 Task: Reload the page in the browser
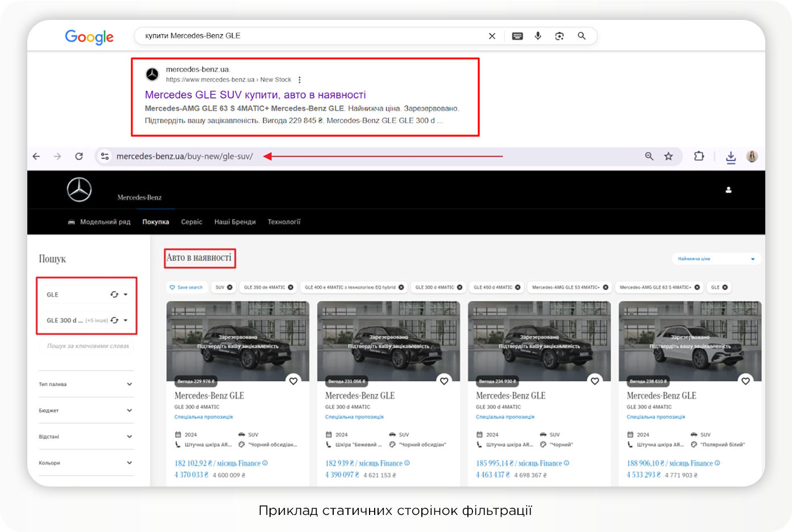[x=79, y=156]
